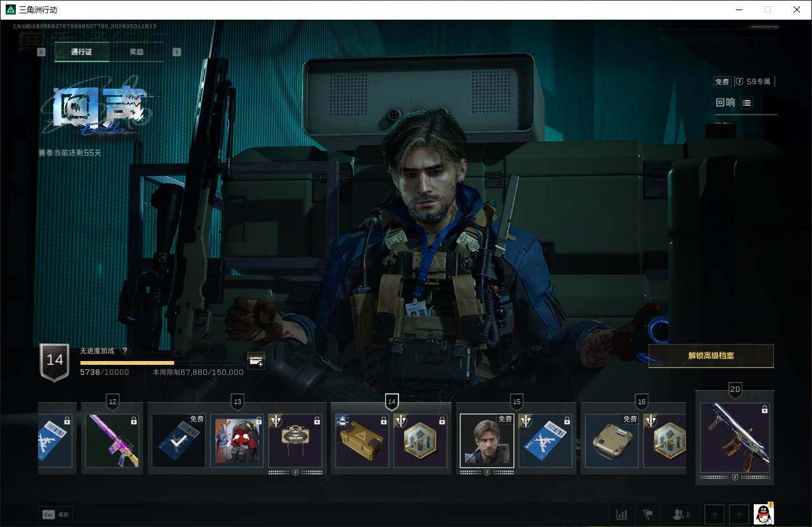Select the level 12 purple rifle skin reward
812x527 pixels.
point(111,441)
